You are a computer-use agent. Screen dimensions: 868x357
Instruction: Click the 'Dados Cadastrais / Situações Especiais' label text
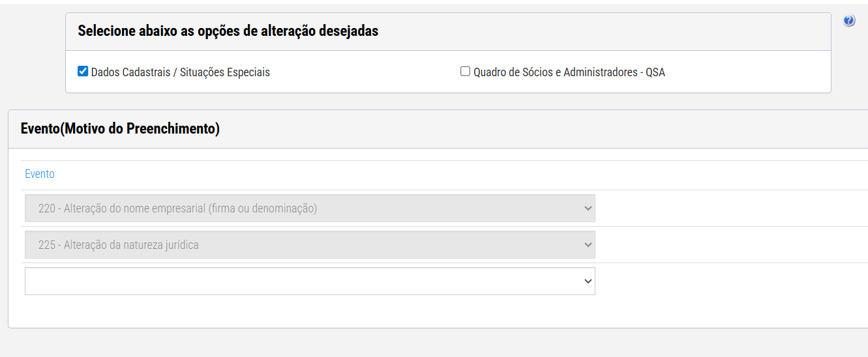click(181, 72)
